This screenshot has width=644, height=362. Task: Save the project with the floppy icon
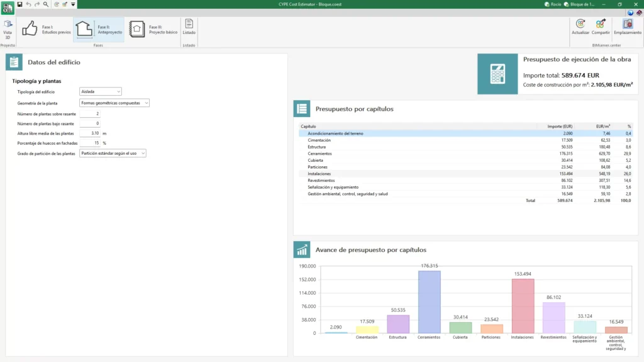pos(19,4)
